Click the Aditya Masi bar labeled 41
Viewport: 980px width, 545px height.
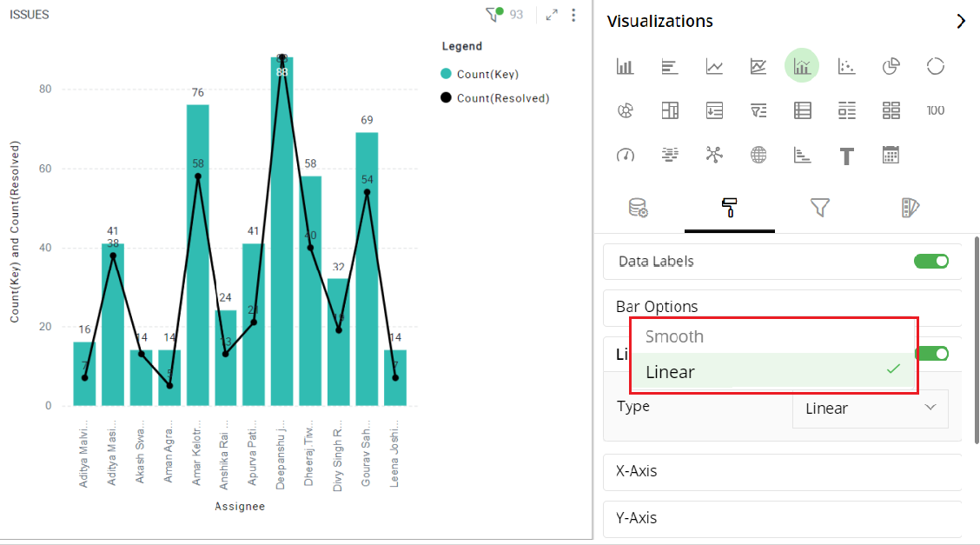[113, 324]
